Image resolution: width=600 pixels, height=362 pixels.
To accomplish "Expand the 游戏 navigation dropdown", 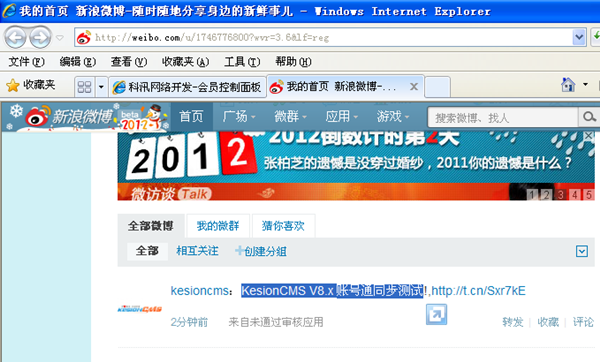I will coord(393,116).
